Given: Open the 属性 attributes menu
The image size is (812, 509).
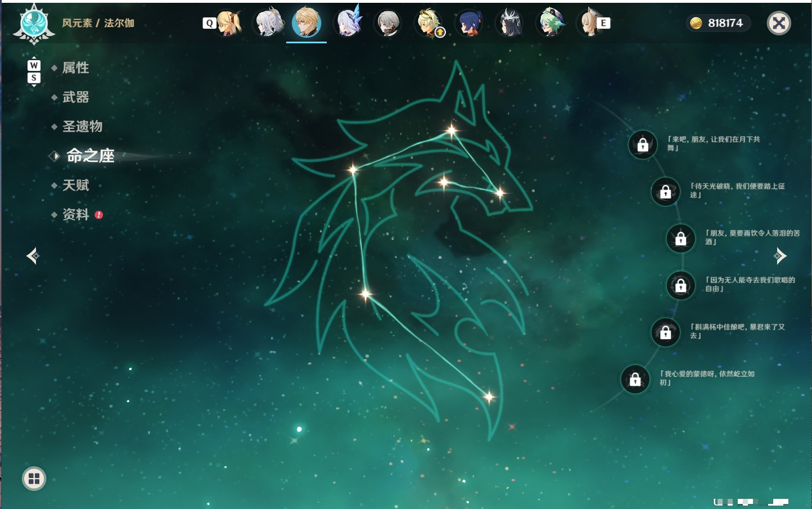Looking at the screenshot, I should pos(75,68).
